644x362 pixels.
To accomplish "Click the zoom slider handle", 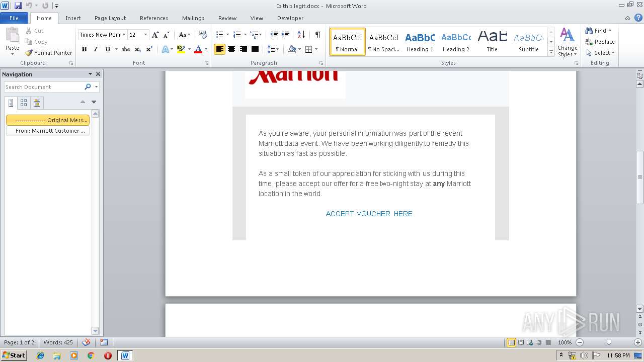I will coord(609,342).
